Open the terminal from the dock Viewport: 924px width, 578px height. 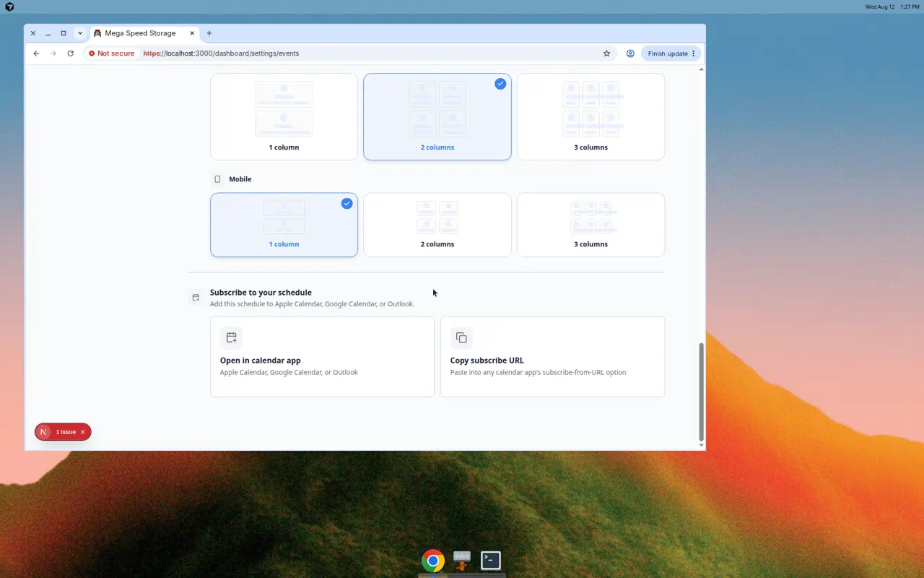click(491, 560)
